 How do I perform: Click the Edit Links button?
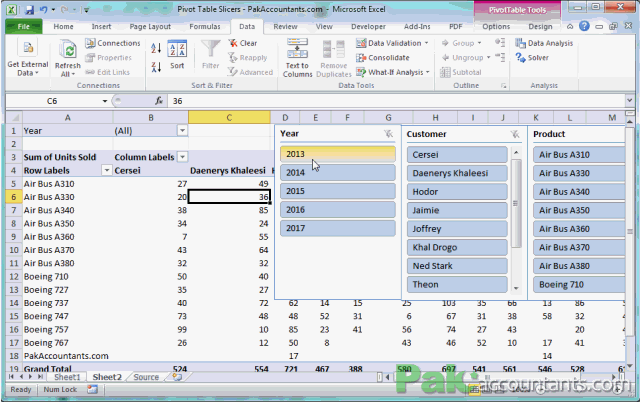point(107,72)
